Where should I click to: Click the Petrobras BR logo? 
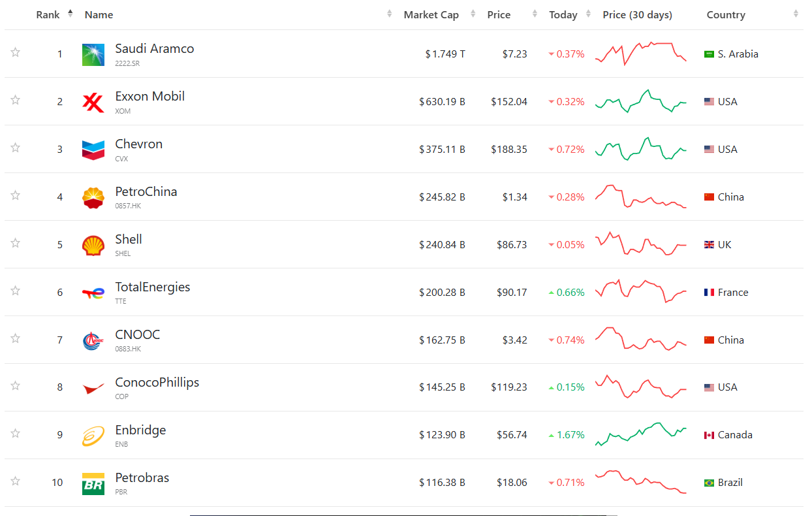coord(93,484)
